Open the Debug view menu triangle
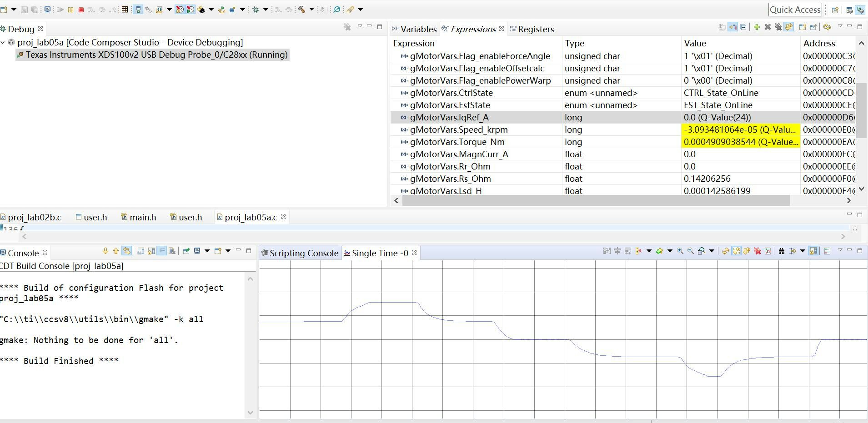 click(360, 26)
